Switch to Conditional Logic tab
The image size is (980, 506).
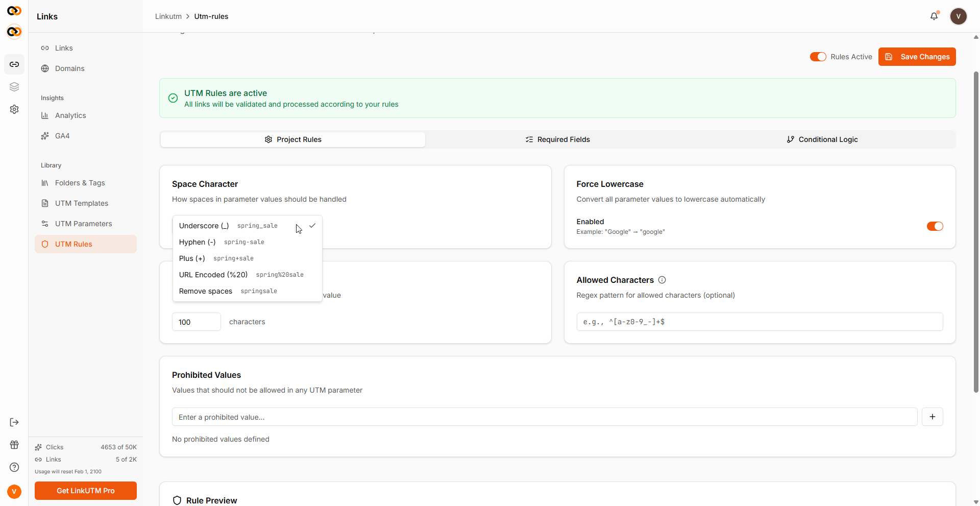(822, 139)
